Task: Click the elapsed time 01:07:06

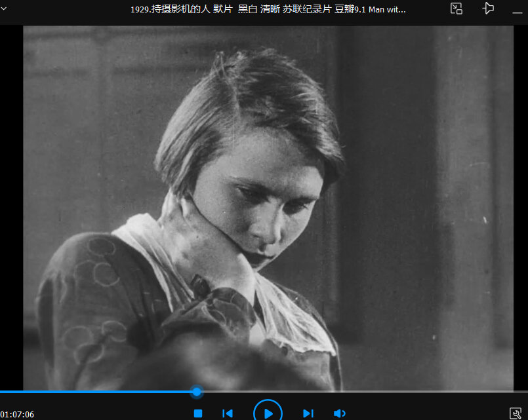Action: coord(17,414)
